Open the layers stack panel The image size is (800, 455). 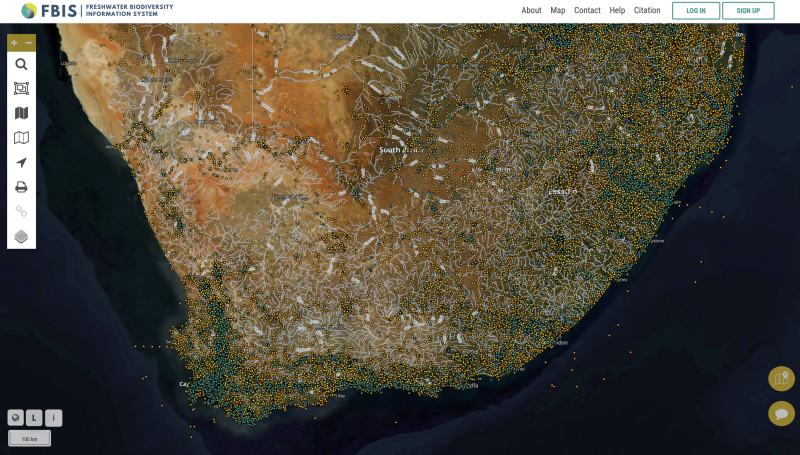pos(21,237)
